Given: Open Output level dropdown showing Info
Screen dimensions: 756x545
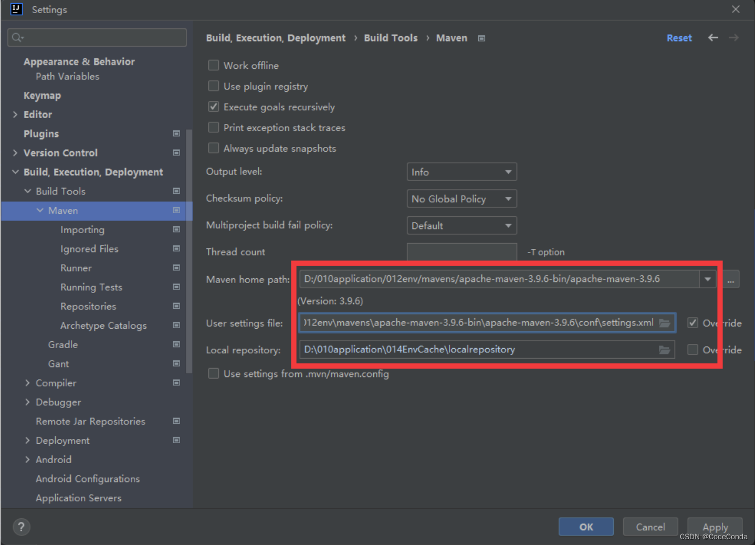Looking at the screenshot, I should tap(461, 172).
